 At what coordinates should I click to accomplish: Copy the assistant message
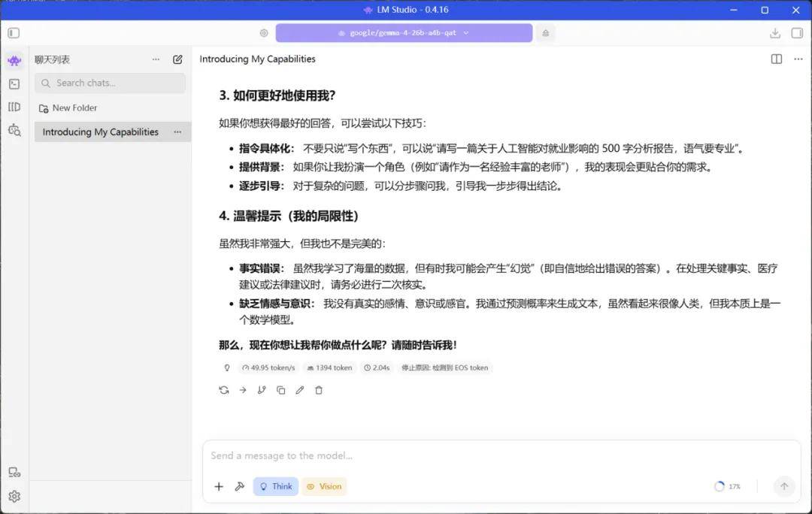[280, 390]
